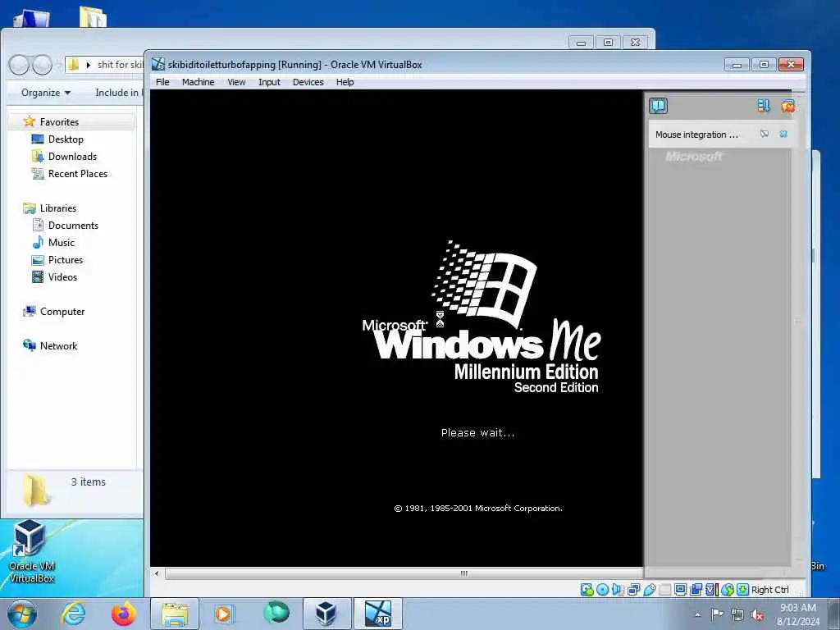The height and width of the screenshot is (630, 840).
Task: Select Network in Explorer navigation pane
Action: [58, 345]
